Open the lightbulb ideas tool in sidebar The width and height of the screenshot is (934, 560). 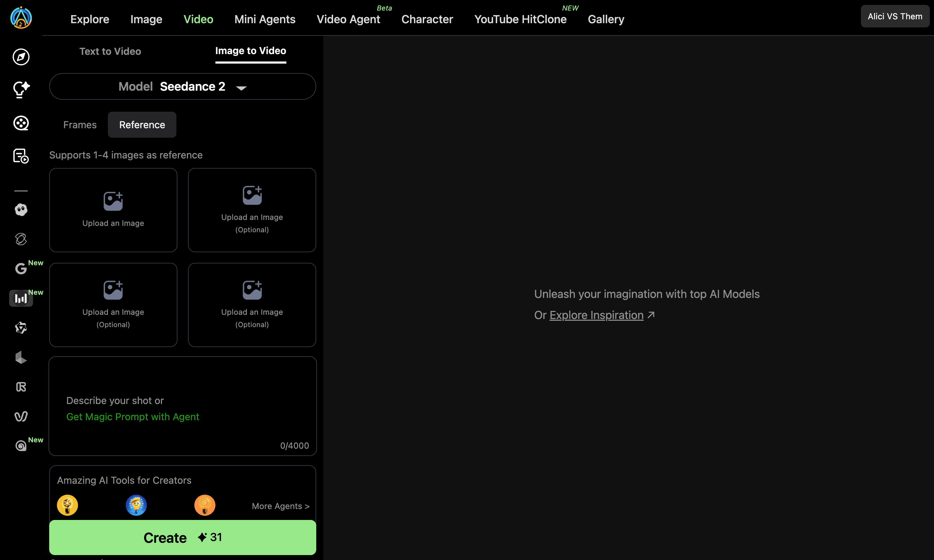point(21,90)
